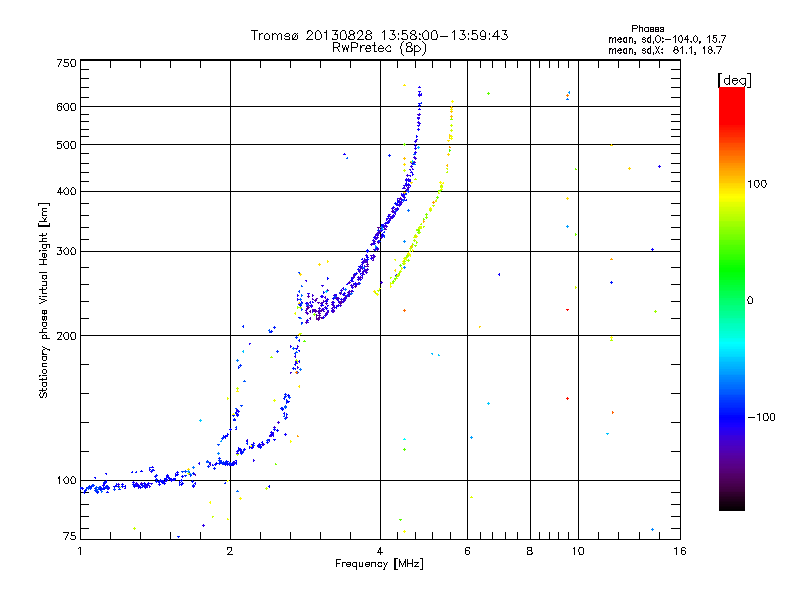Click the colorbar tick label '-100'

pos(761,417)
